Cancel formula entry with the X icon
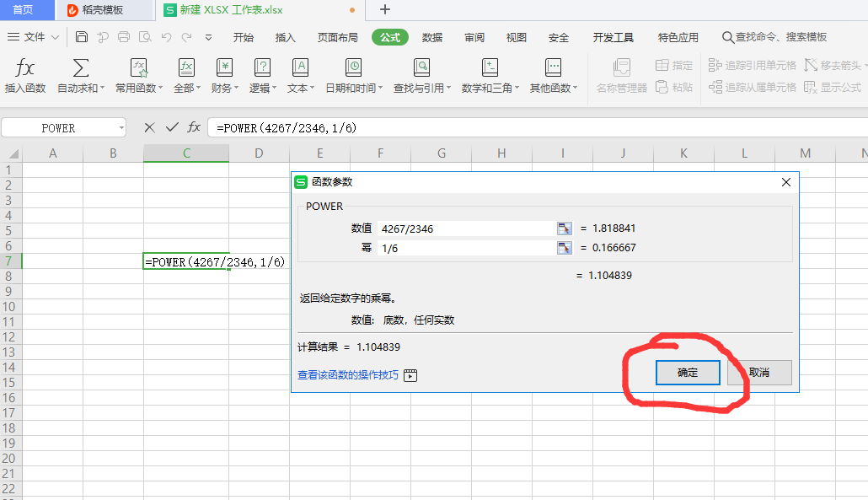Viewport: 868px width, 500px height. [x=149, y=127]
